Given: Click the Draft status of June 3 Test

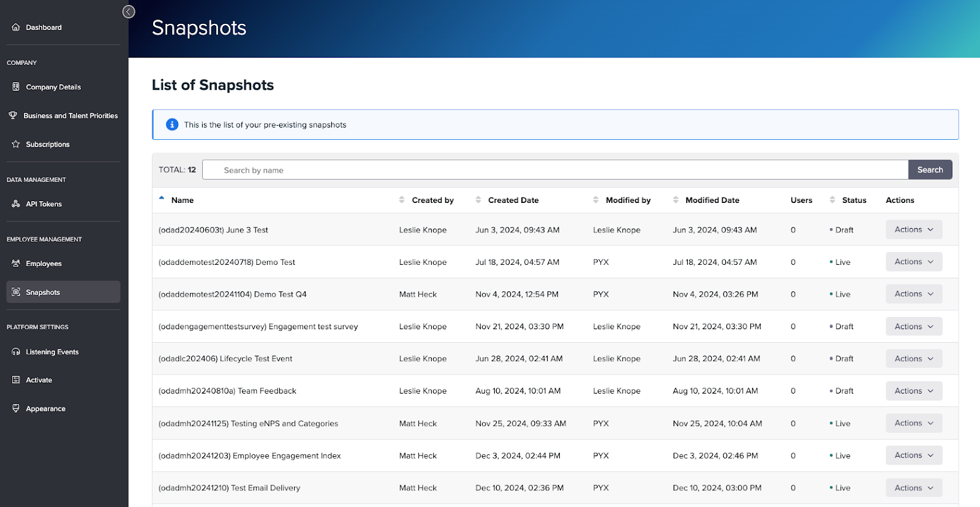Looking at the screenshot, I should point(842,230).
